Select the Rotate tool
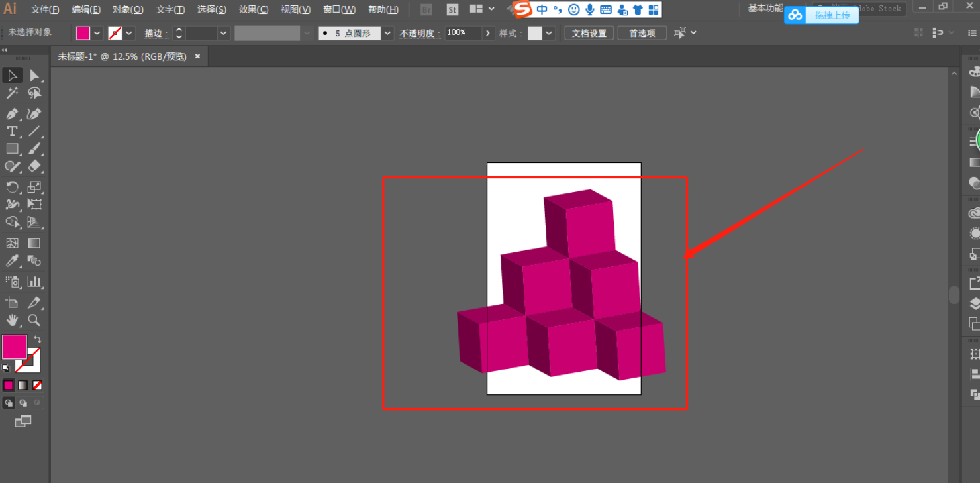This screenshot has width=980, height=483. tap(12, 187)
